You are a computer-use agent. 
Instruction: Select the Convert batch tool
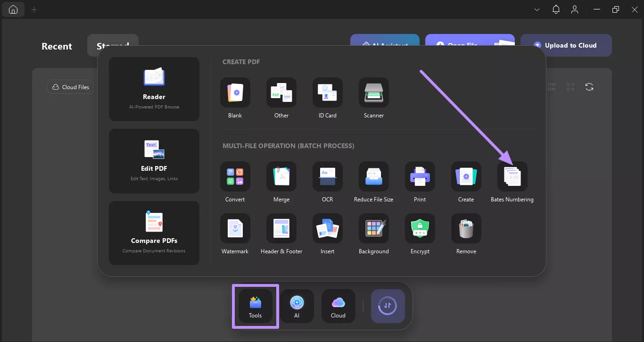(235, 177)
